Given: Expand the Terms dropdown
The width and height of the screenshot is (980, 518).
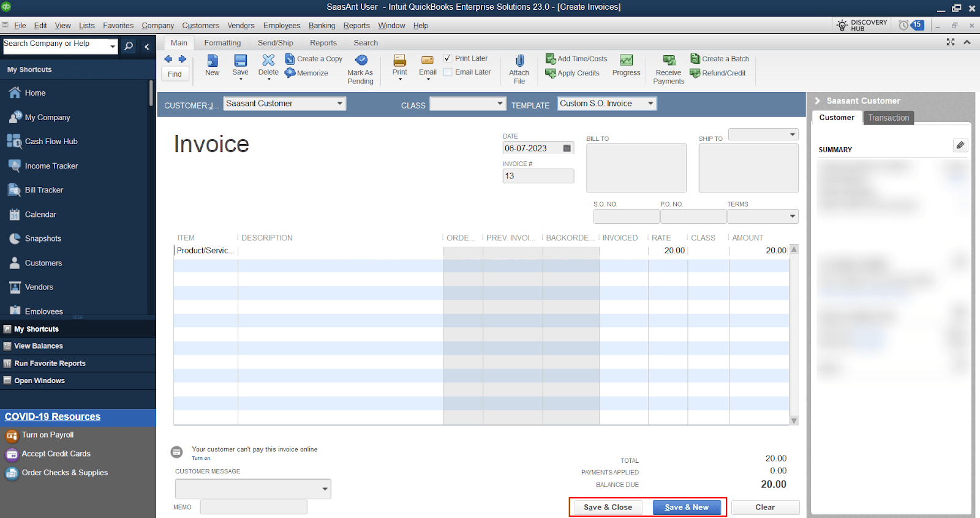Looking at the screenshot, I should pyautogui.click(x=793, y=216).
